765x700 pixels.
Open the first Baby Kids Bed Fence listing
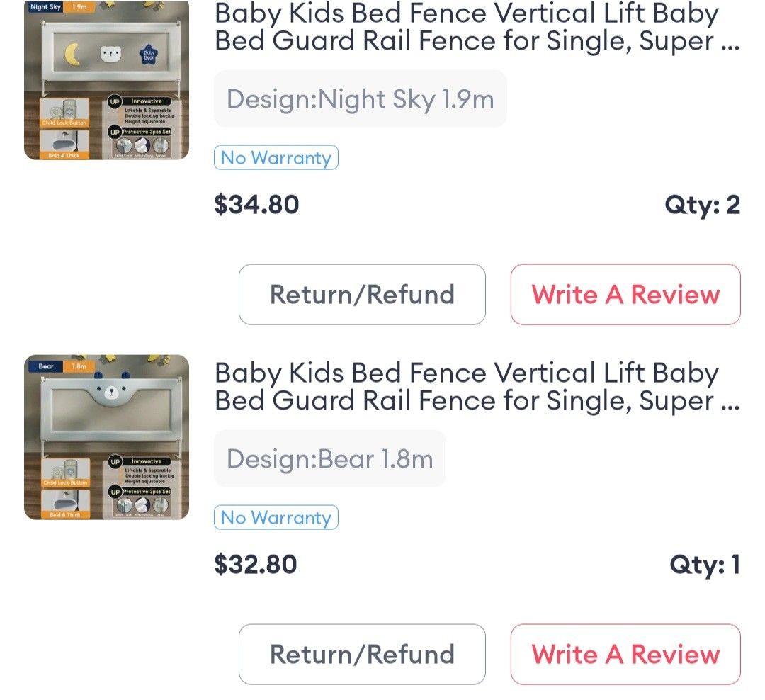tap(466, 27)
